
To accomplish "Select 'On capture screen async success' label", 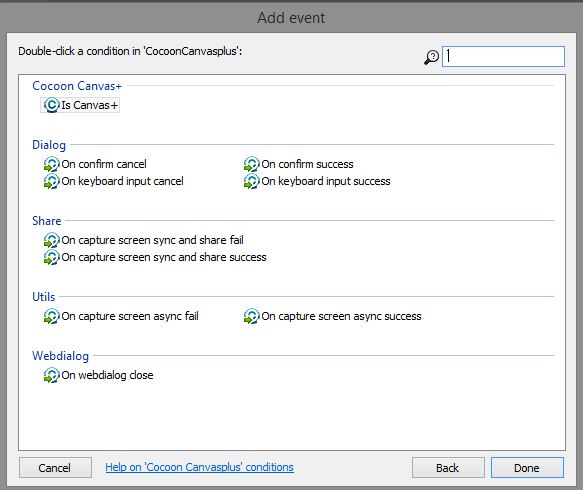I will (341, 316).
